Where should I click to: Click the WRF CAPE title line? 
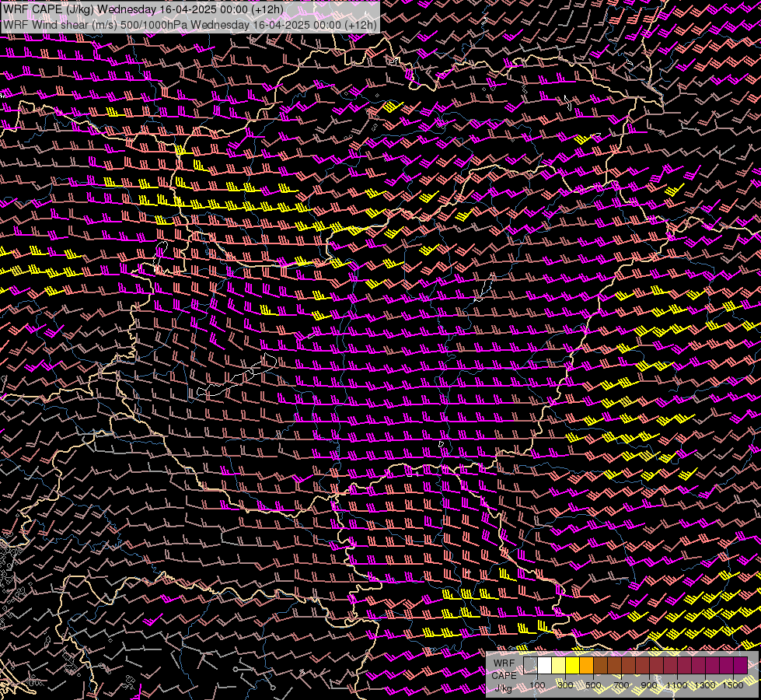143,9
